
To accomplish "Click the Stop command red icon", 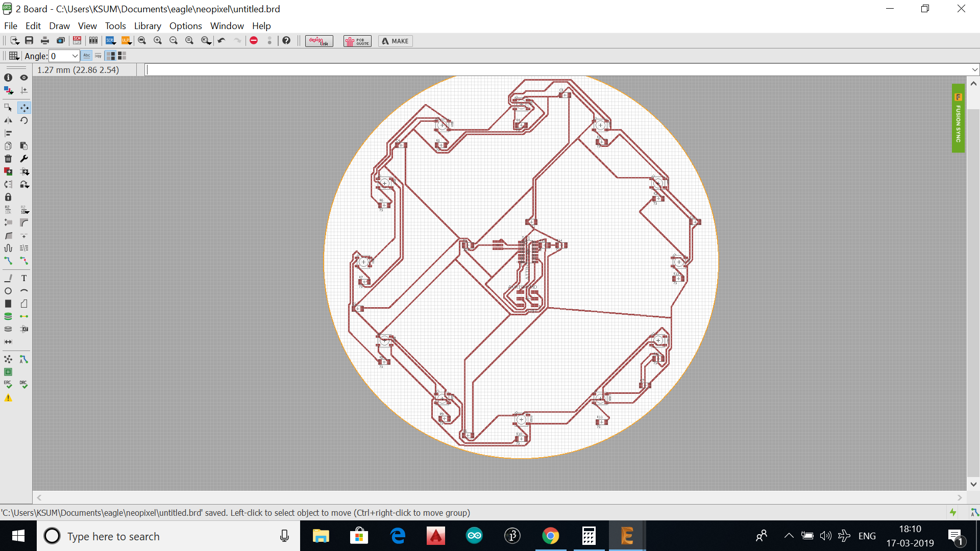I will pyautogui.click(x=254, y=41).
